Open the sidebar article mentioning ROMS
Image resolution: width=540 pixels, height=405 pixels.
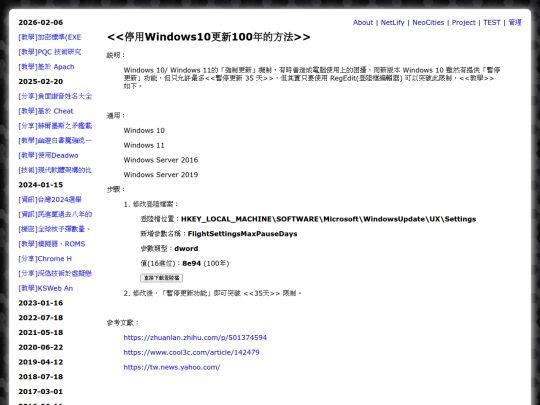[52, 244]
